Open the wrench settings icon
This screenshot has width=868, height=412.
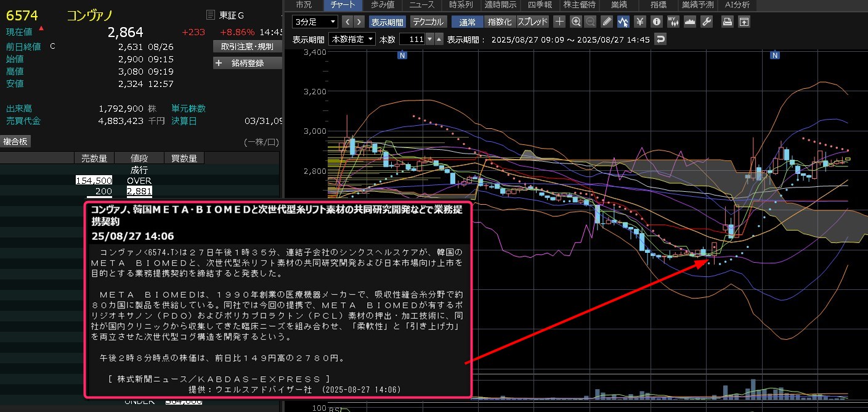click(x=707, y=22)
